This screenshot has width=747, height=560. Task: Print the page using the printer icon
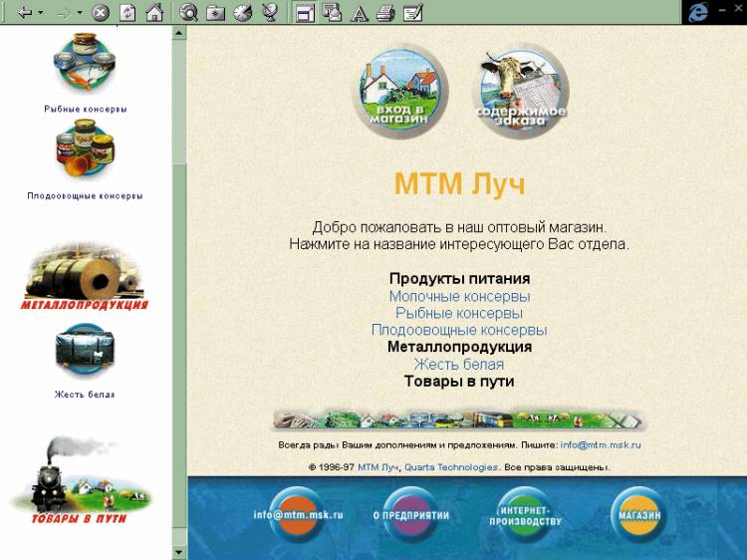click(386, 13)
